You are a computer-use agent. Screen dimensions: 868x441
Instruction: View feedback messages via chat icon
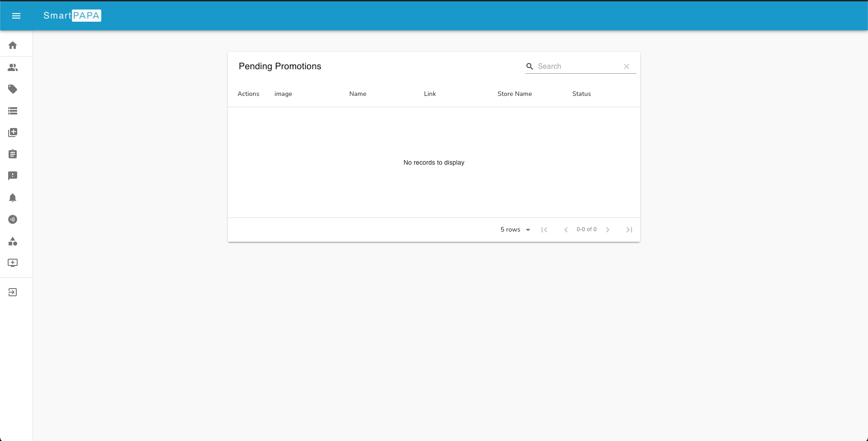(x=13, y=175)
